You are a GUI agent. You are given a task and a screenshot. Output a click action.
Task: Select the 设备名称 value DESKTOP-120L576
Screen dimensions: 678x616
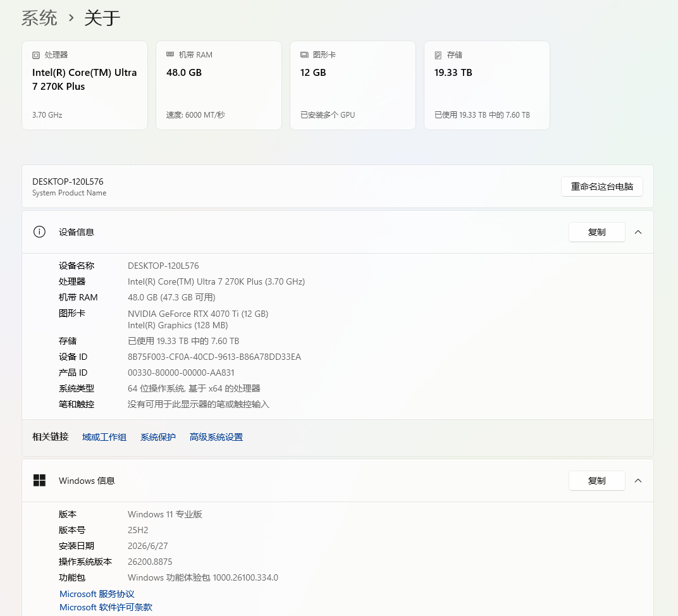pos(163,266)
